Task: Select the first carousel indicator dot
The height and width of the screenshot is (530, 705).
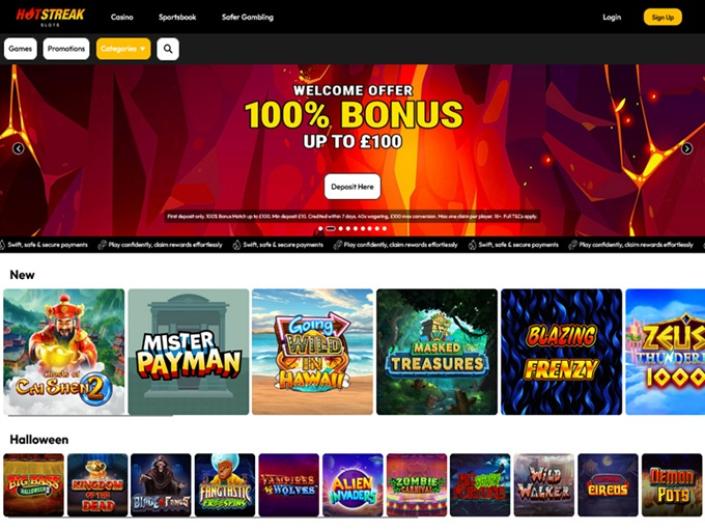Action: tap(321, 228)
